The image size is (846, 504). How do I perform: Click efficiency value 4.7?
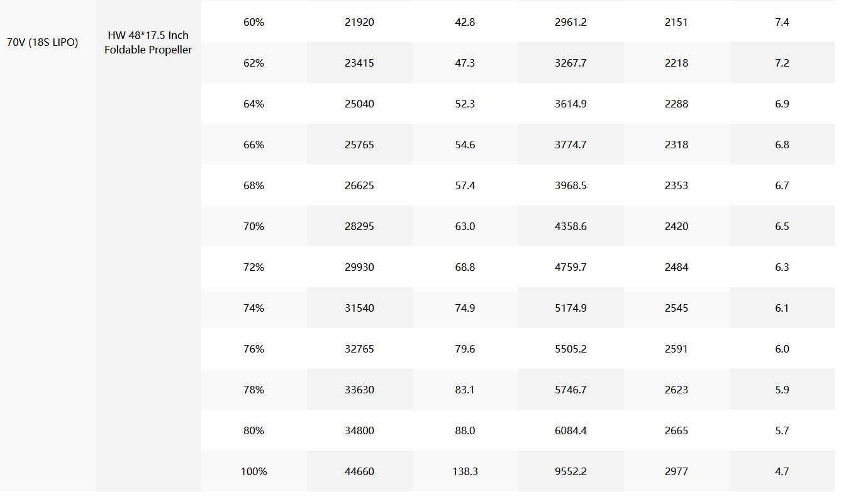coord(782,471)
